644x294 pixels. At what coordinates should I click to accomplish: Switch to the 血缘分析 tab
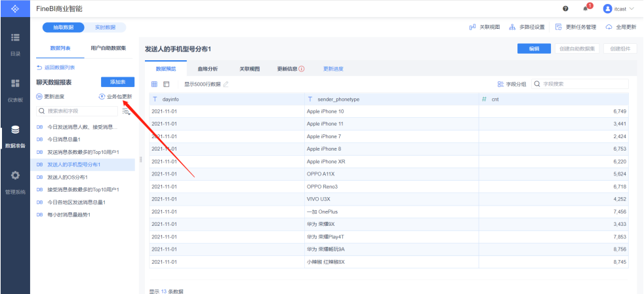tap(207, 69)
